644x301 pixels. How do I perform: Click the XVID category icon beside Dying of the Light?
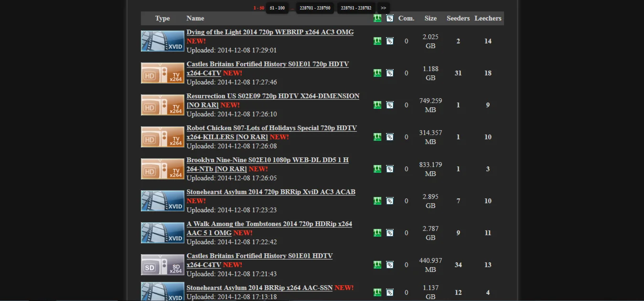pyautogui.click(x=162, y=41)
